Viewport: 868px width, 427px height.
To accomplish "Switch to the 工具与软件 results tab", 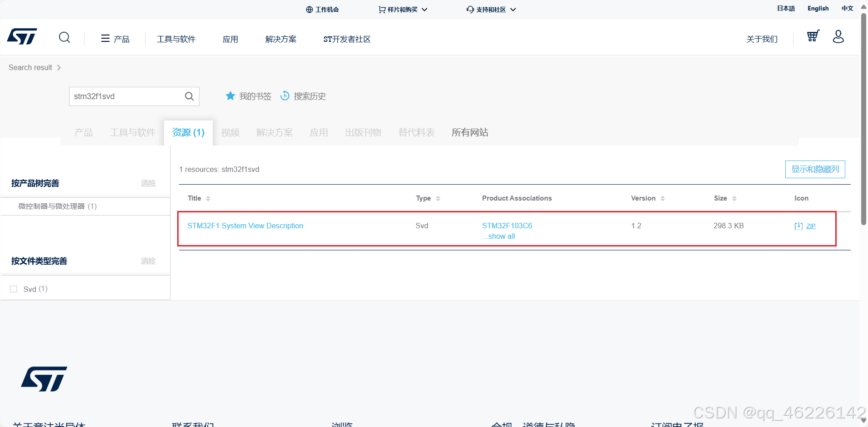I will click(133, 132).
